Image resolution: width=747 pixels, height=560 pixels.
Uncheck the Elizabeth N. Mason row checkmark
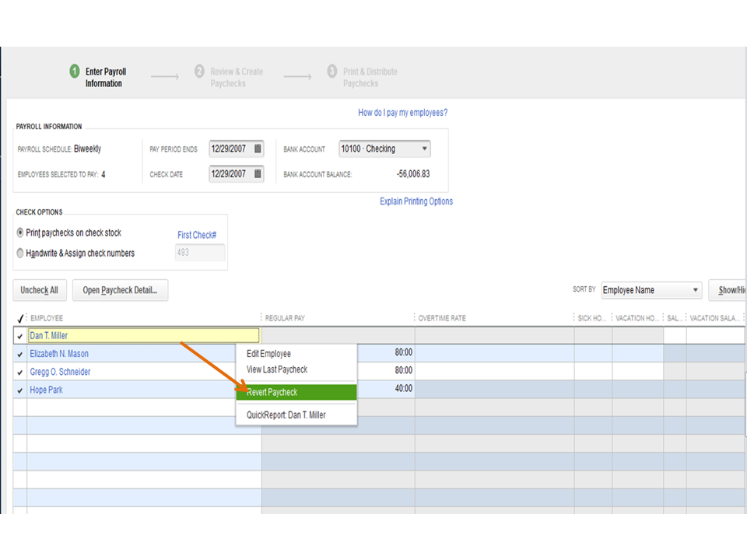pyautogui.click(x=20, y=354)
